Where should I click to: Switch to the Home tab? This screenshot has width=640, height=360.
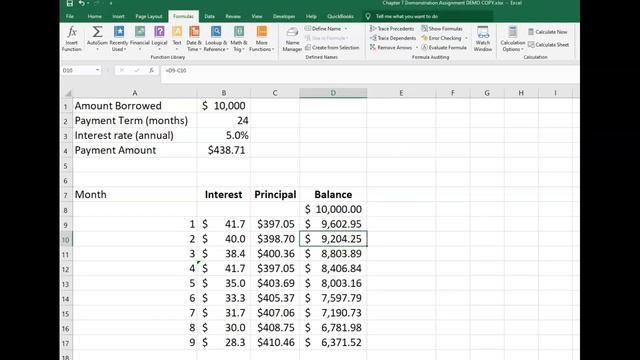pyautogui.click(x=94, y=16)
